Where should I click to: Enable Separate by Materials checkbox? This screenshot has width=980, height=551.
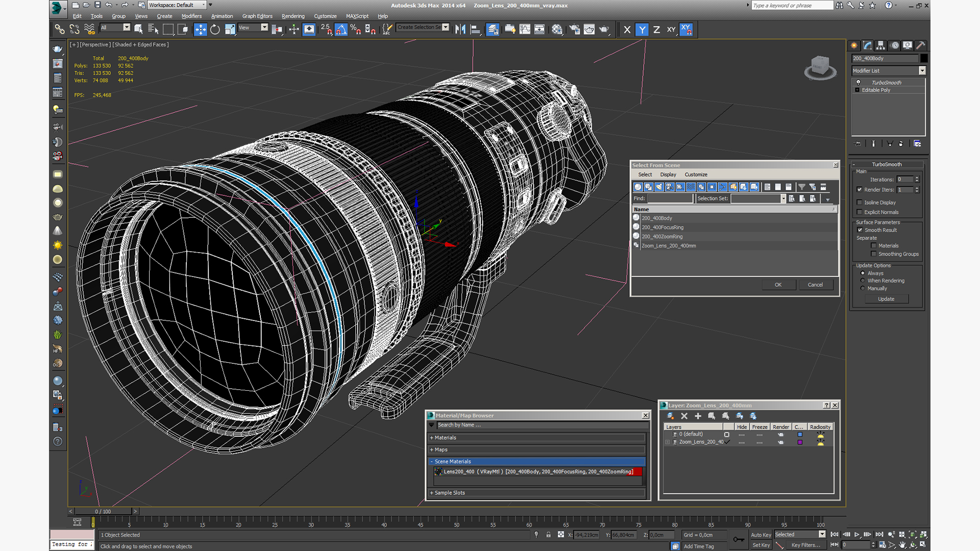click(874, 245)
